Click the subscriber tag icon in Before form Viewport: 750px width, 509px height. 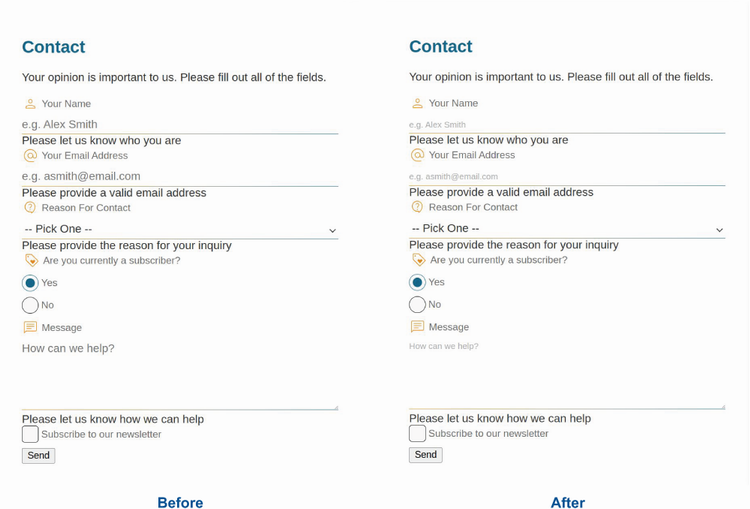pos(31,260)
